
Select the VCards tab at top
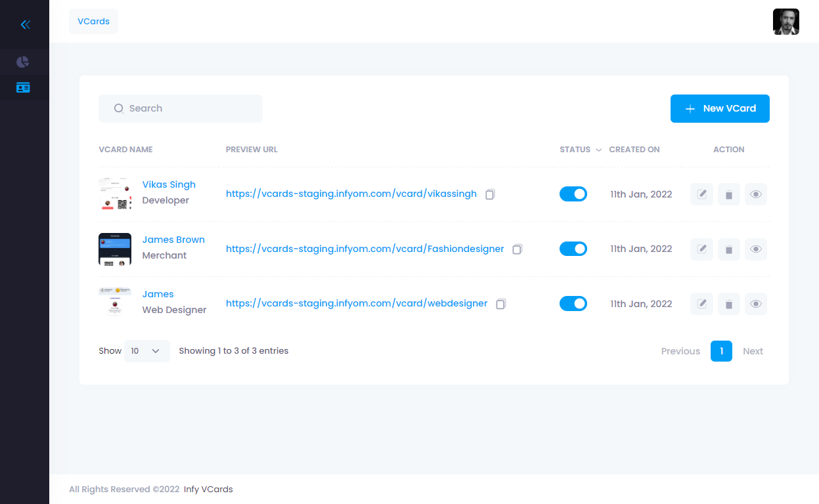click(93, 21)
